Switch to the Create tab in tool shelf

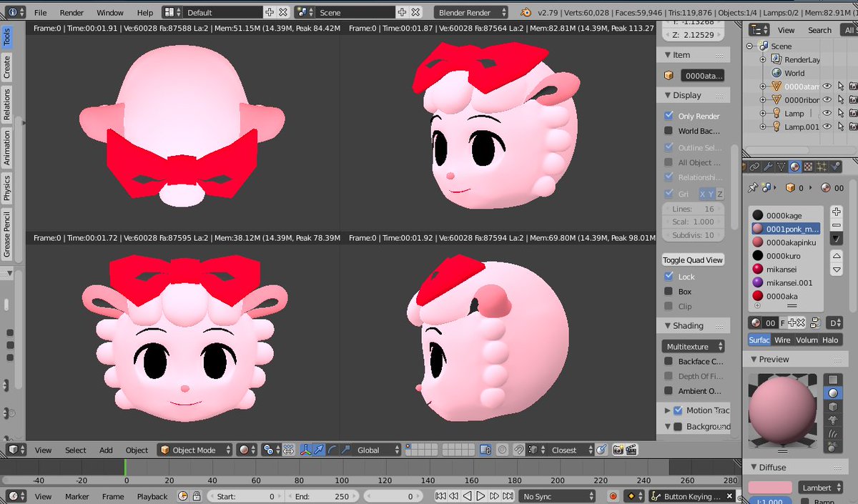point(7,67)
